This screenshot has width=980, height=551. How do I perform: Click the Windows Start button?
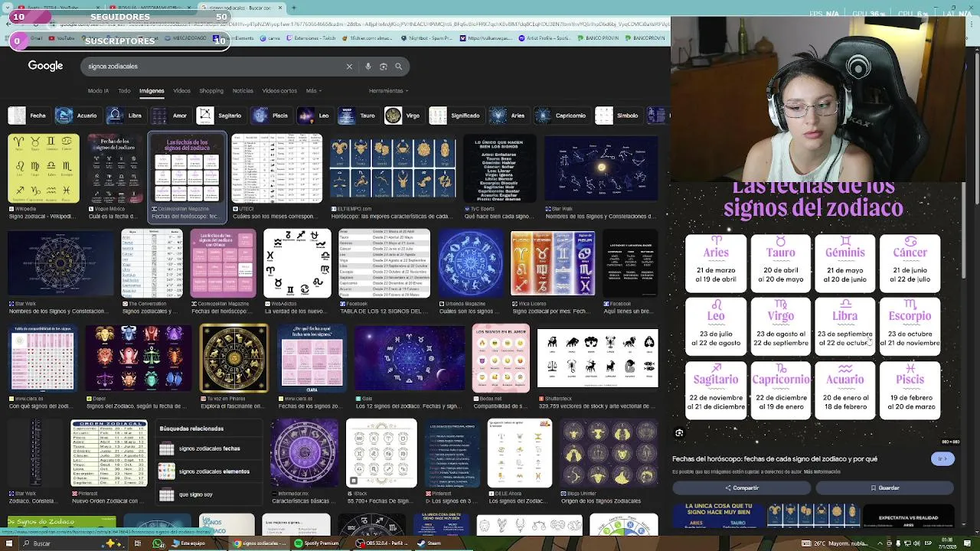click(x=9, y=543)
